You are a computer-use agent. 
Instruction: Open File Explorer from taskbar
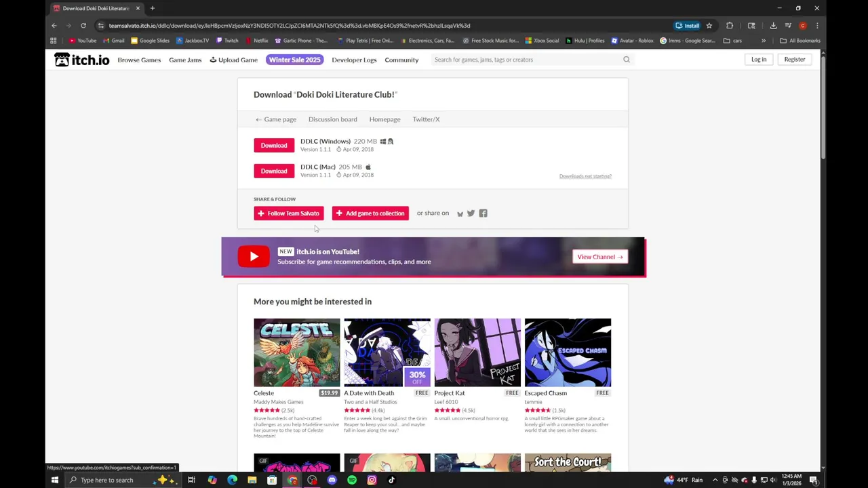(252, 480)
